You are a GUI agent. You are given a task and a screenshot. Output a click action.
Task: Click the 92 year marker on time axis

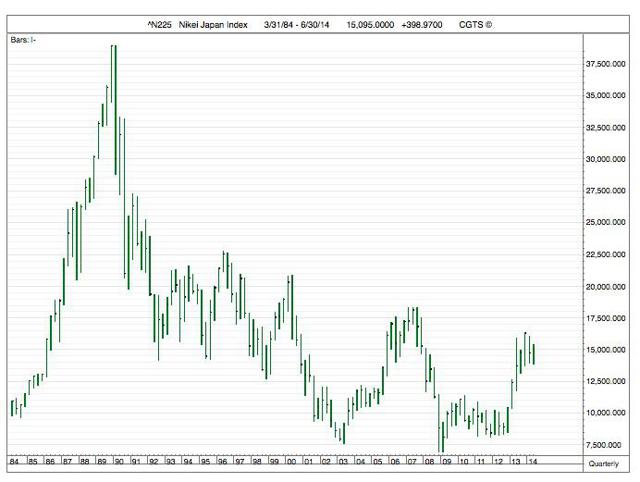[153, 462]
